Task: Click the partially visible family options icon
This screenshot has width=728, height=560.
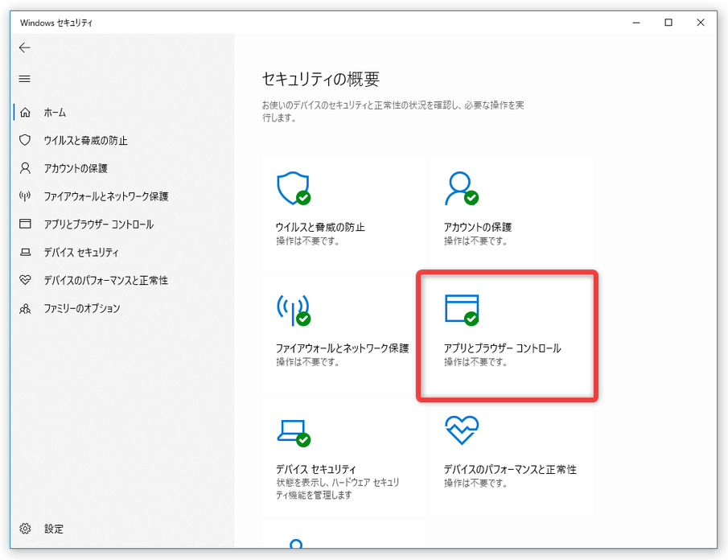Action: (x=296, y=544)
